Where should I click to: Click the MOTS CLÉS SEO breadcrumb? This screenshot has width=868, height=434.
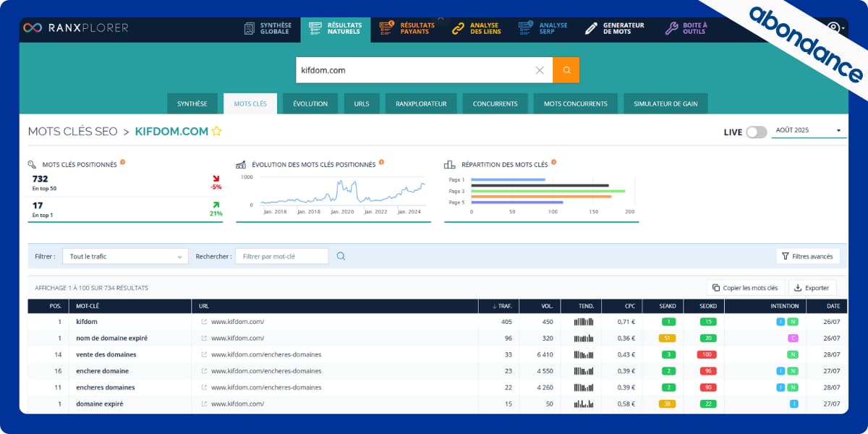pyautogui.click(x=72, y=132)
